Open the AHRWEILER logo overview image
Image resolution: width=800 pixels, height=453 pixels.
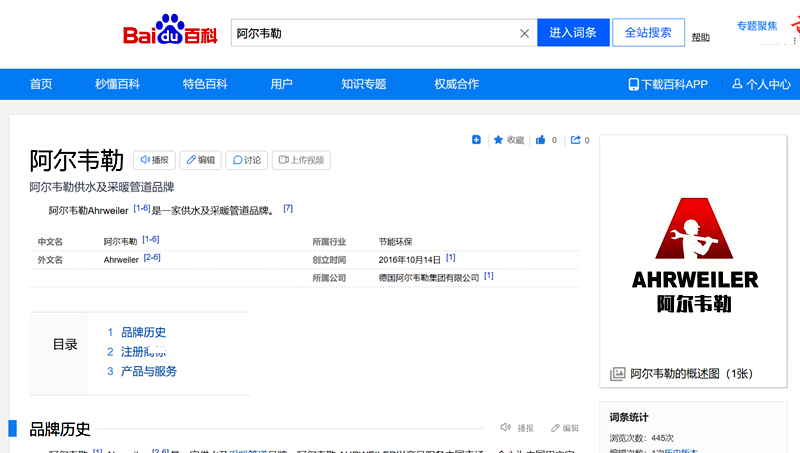pyautogui.click(x=694, y=255)
